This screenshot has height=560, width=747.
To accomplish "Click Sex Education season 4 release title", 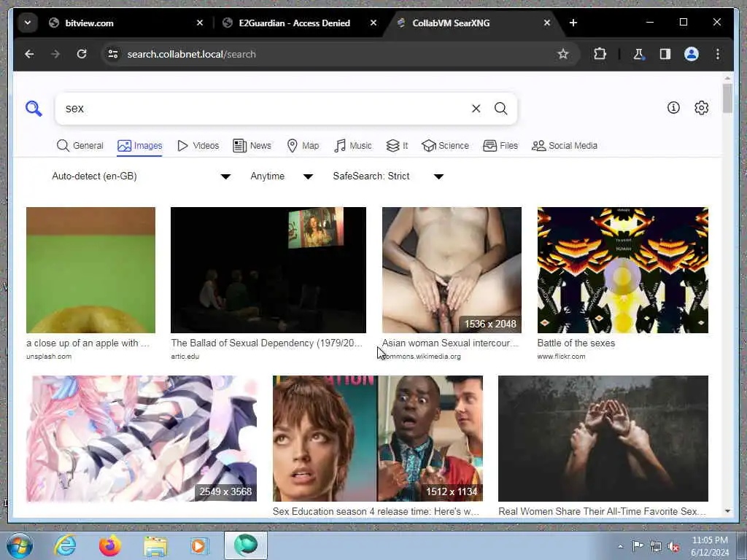I will tap(376, 511).
